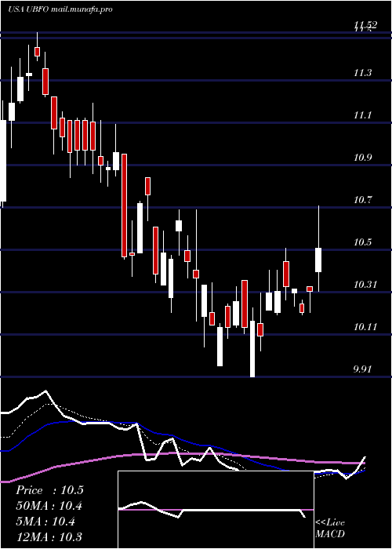Select the 9.91 price axis label
Viewport: 392px width, 549px height.
(364, 369)
